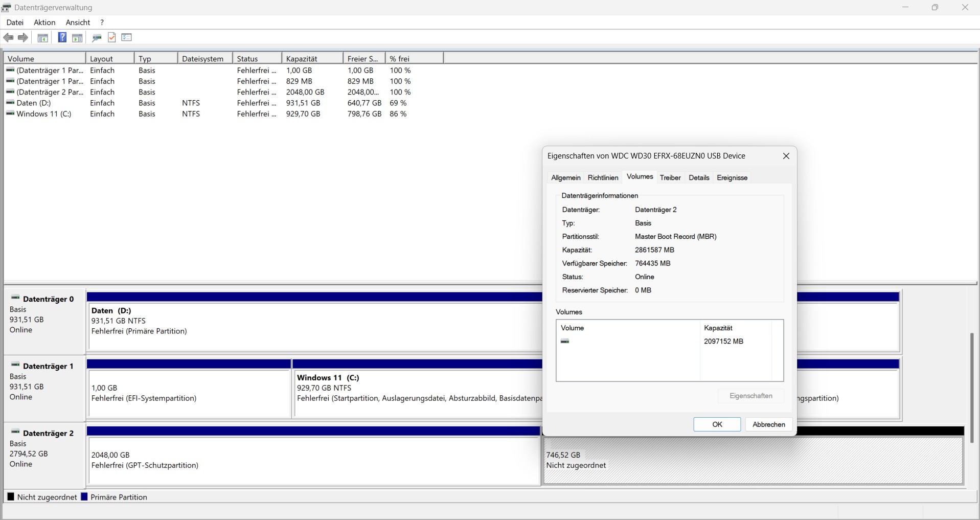980x520 pixels.
Task: Click the 2861587 MB capacity value
Action: 654,250
